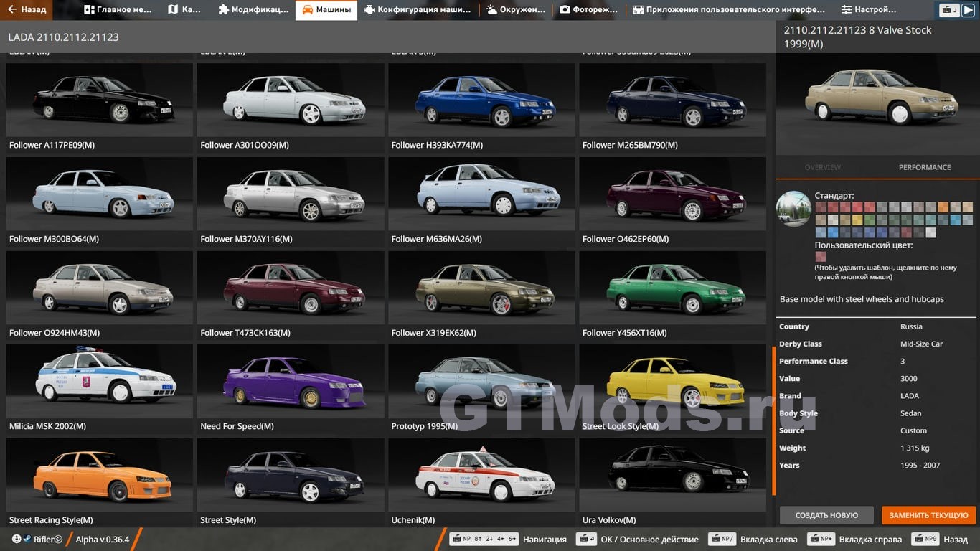Select the Follower O462EP60(M) maroon car
This screenshot has height=551, width=980.
tap(673, 202)
